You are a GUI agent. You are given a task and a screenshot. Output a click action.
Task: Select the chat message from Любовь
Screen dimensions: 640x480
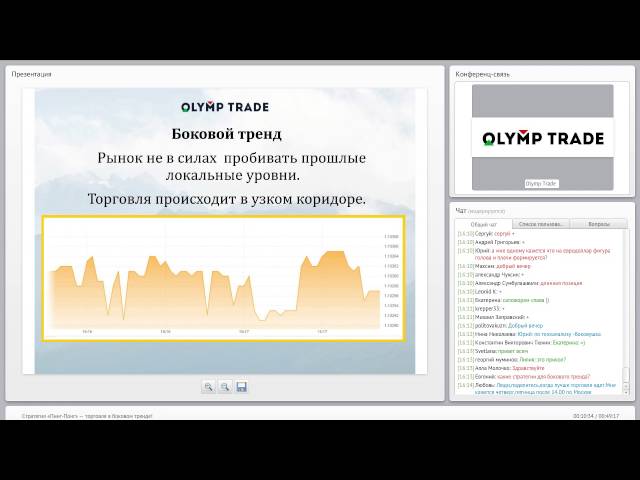click(x=540, y=388)
